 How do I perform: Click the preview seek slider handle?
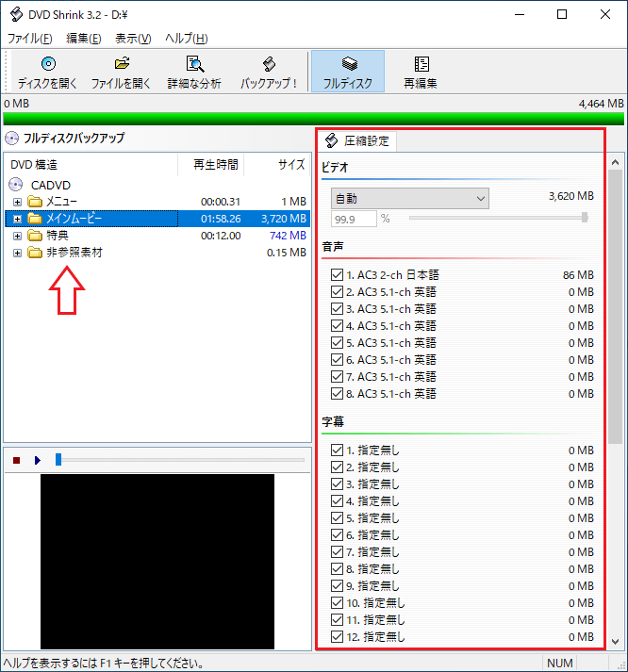[58, 459]
